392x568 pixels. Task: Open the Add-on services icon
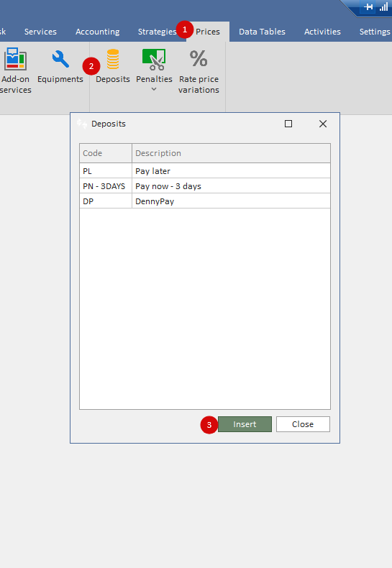coord(15,59)
